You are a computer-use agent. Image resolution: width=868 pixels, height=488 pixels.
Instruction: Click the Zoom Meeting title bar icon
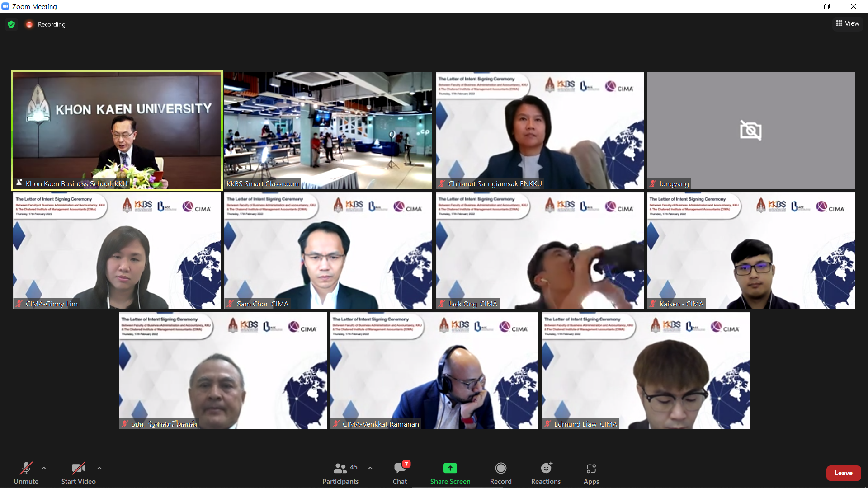5,6
